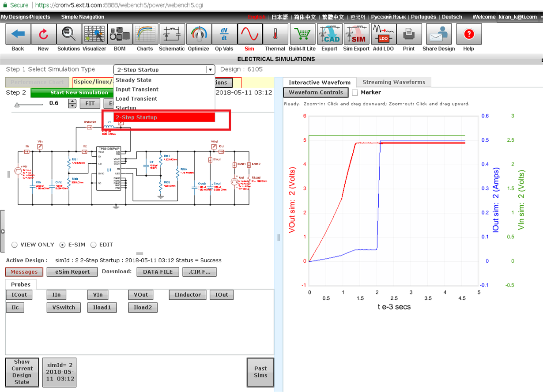Click the Performance Chart button

coord(37,82)
